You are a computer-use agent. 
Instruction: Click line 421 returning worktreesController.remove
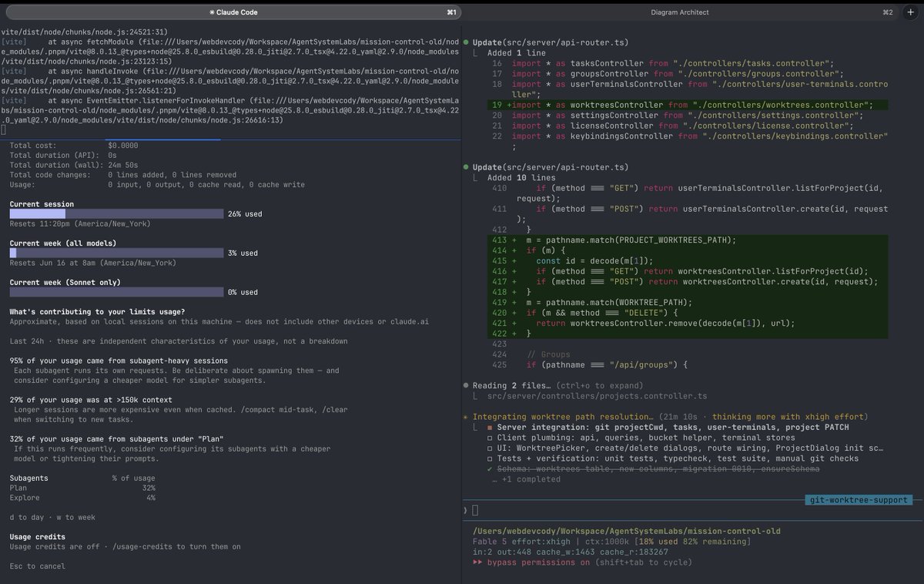687,324
